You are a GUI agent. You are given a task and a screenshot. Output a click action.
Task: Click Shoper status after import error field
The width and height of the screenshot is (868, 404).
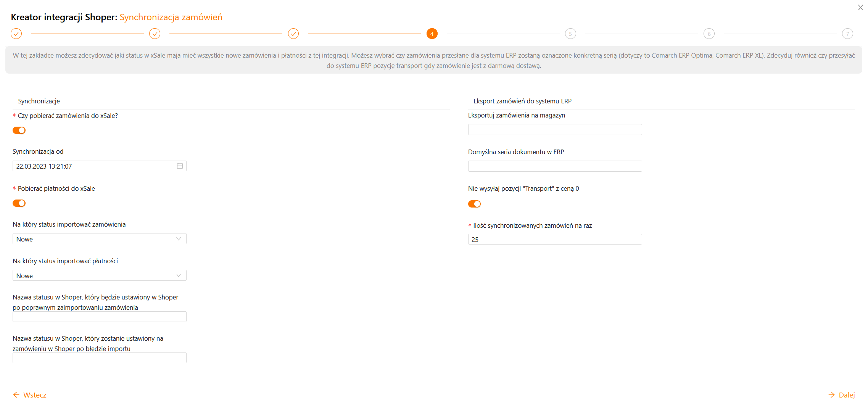point(99,358)
